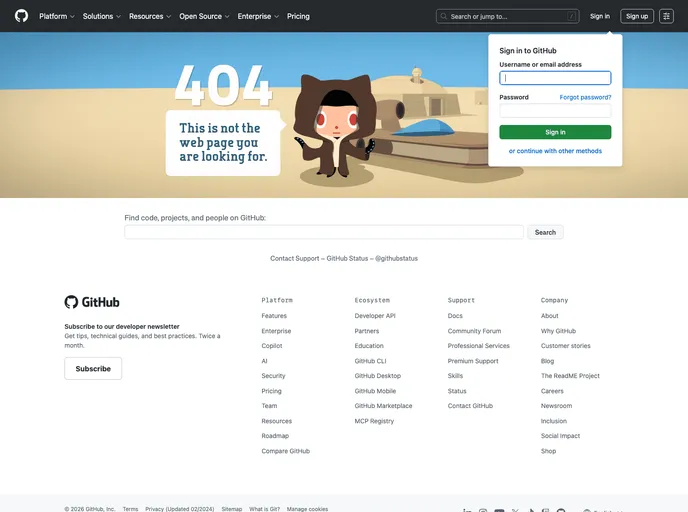The image size is (688, 512).
Task: Click the magnifying glass search icon
Action: point(444,16)
